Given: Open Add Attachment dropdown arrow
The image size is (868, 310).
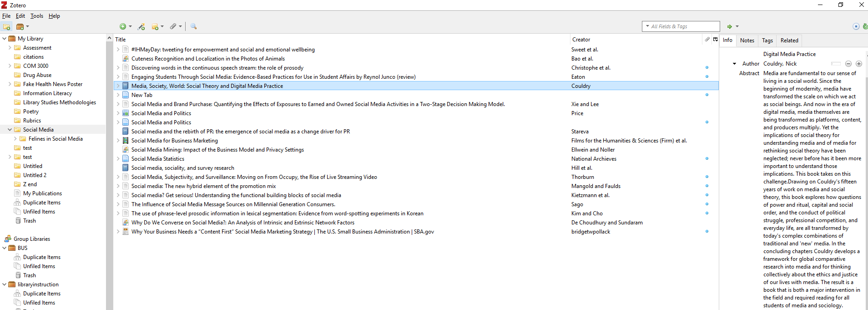Looking at the screenshot, I should (181, 26).
